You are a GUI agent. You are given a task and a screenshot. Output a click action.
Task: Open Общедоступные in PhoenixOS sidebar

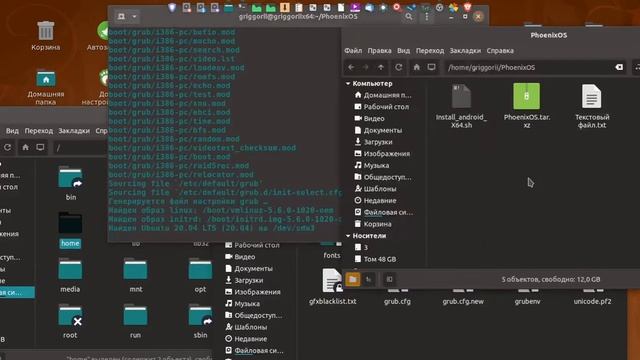click(383, 177)
